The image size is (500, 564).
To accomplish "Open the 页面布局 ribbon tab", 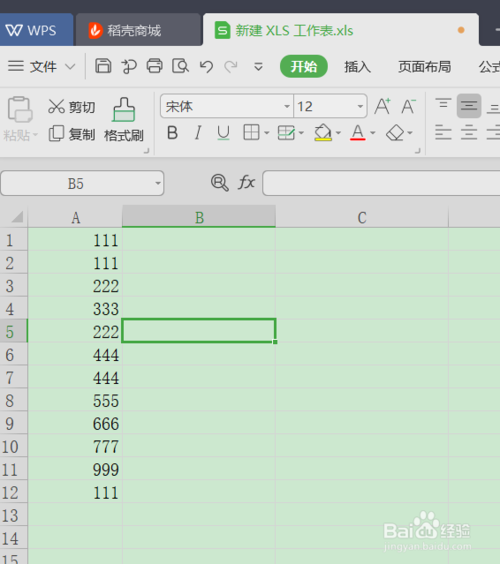I will click(x=424, y=67).
